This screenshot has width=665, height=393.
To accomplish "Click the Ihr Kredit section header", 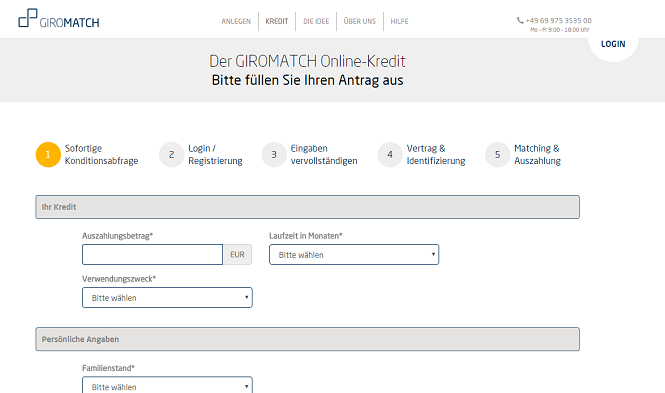I will [307, 207].
